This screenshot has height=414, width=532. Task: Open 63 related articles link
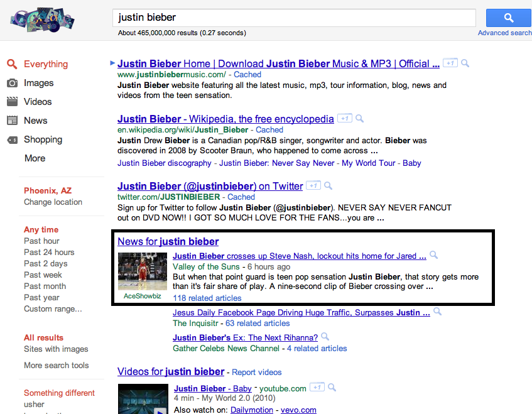coord(258,323)
